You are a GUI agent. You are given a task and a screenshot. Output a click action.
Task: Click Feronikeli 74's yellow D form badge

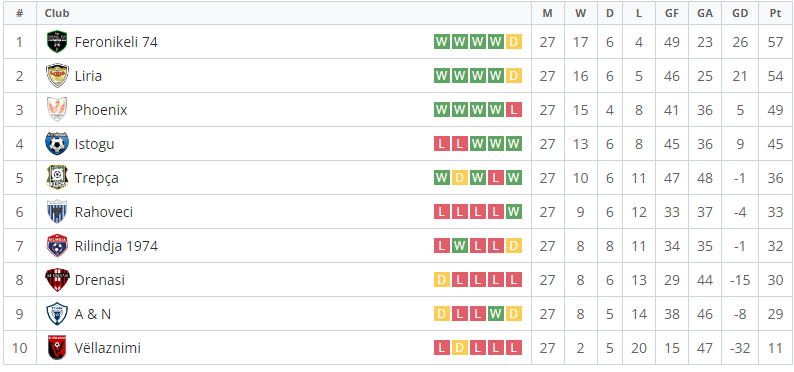[x=513, y=42]
